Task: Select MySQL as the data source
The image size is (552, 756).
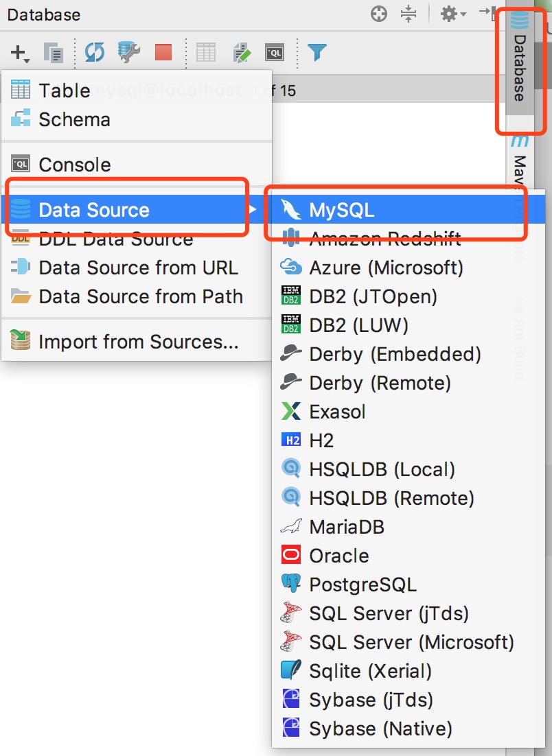Action: tap(409, 210)
